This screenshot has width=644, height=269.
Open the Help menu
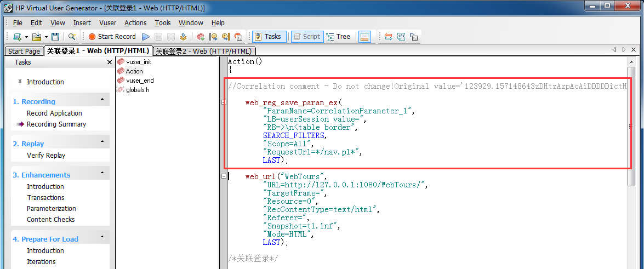[218, 23]
